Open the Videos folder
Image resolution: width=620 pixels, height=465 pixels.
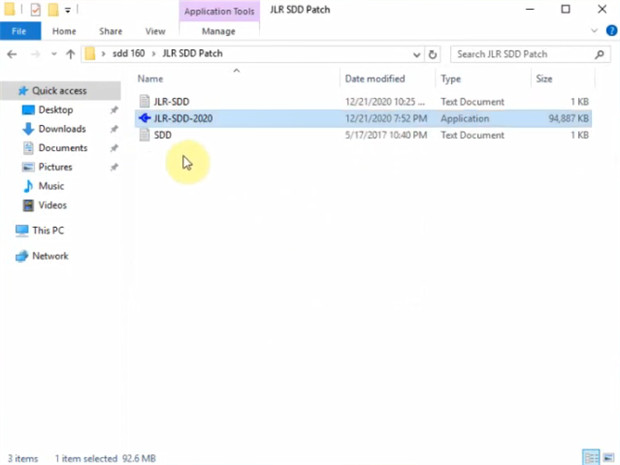[x=52, y=205]
